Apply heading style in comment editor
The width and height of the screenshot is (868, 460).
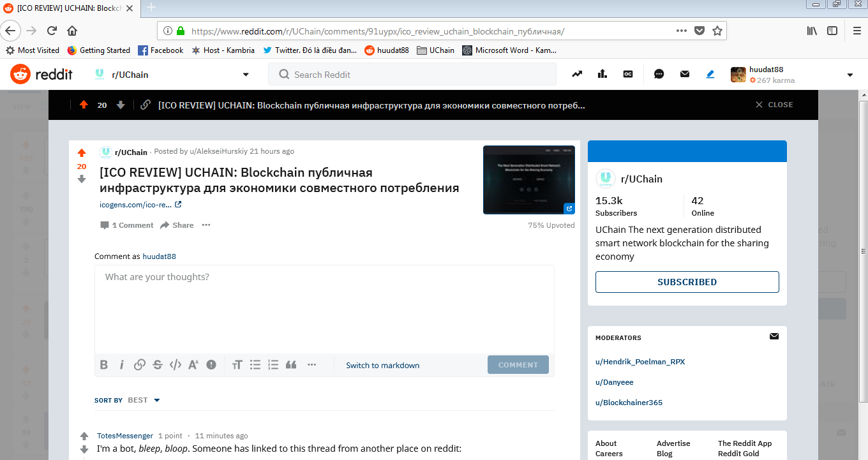pos(237,365)
